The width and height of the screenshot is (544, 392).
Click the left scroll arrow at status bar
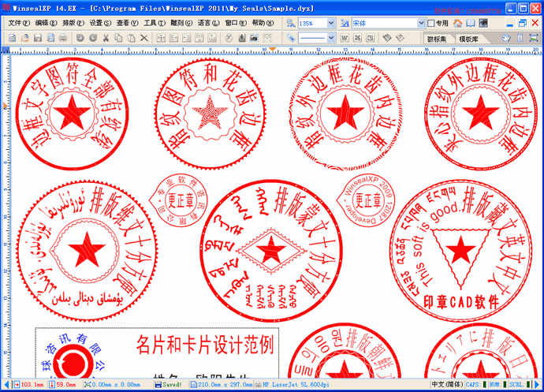[x=6, y=384]
